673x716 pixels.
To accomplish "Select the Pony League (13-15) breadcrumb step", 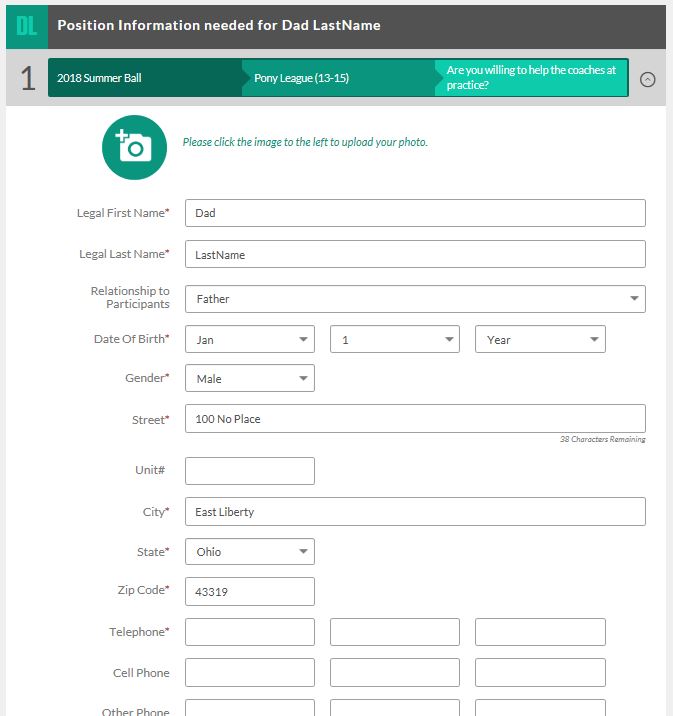I will coord(339,78).
